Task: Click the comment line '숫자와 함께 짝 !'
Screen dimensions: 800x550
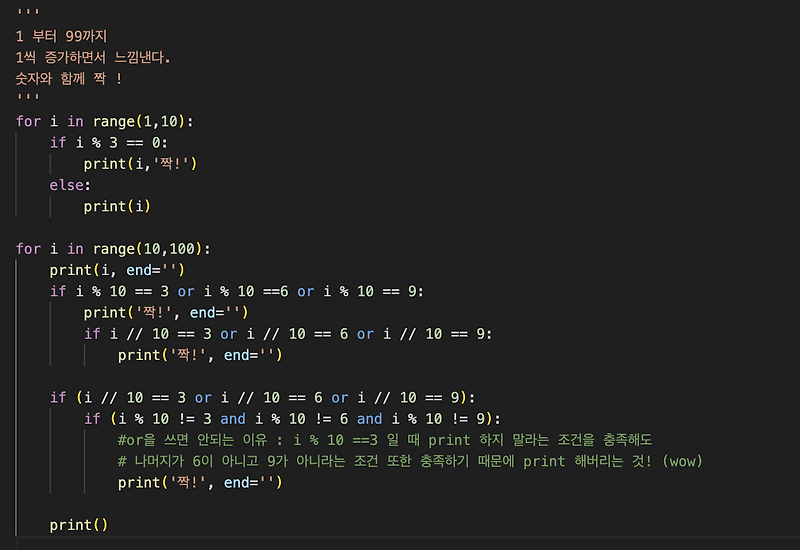Action: (x=69, y=79)
